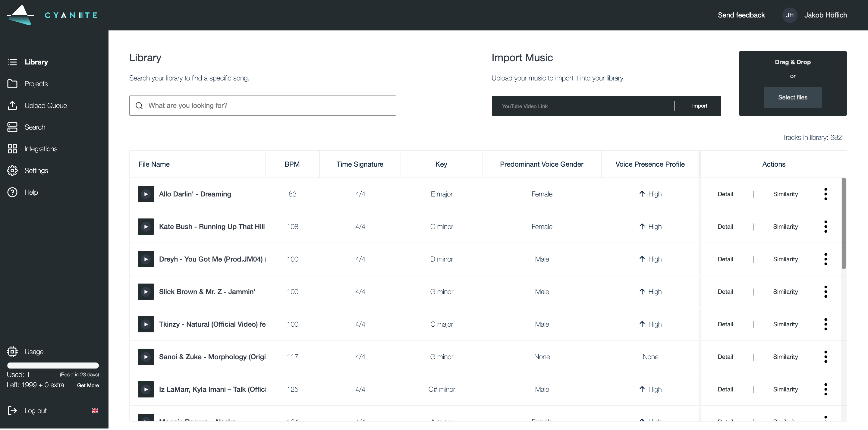The image size is (868, 430).
Task: Open three-dot menu for Slick Brown track
Action: point(826,291)
